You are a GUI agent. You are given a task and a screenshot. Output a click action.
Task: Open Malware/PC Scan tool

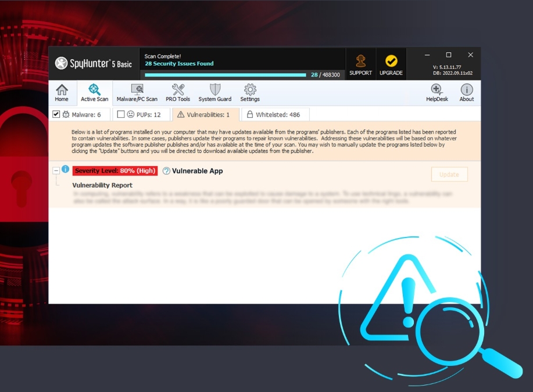point(137,92)
